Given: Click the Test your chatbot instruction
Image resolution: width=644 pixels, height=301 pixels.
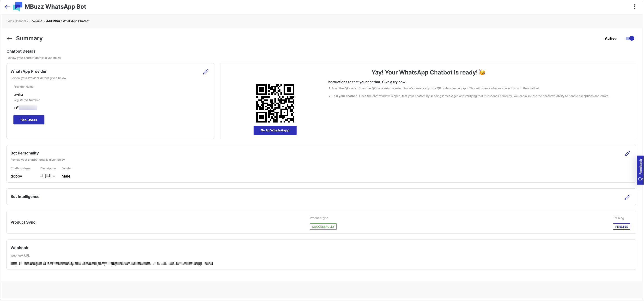Looking at the screenshot, I should 469,96.
